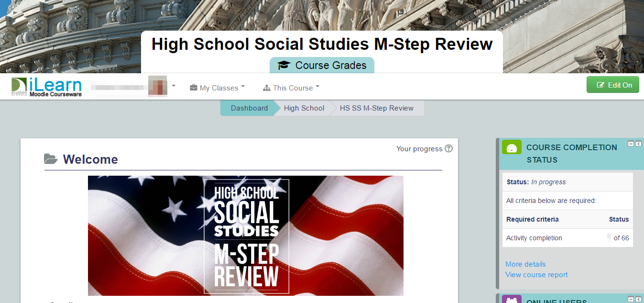Open the This Course menu
Screen dimensions: 644x303
tap(291, 88)
